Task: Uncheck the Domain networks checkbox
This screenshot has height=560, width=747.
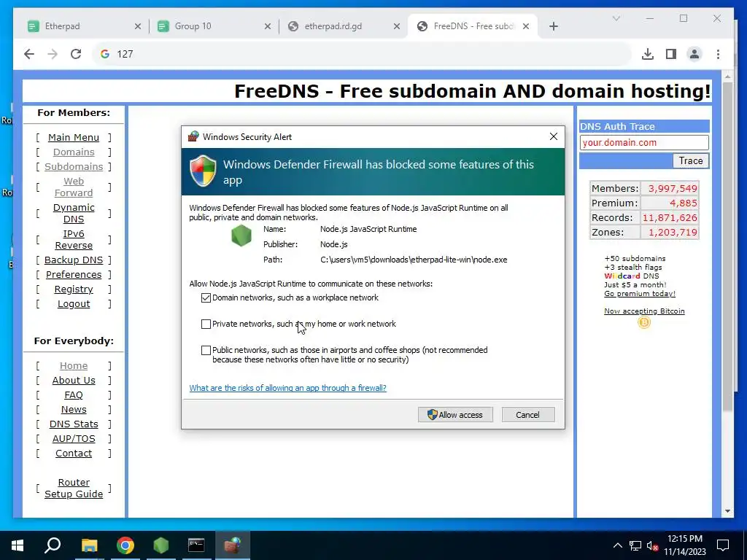Action: pyautogui.click(x=206, y=298)
